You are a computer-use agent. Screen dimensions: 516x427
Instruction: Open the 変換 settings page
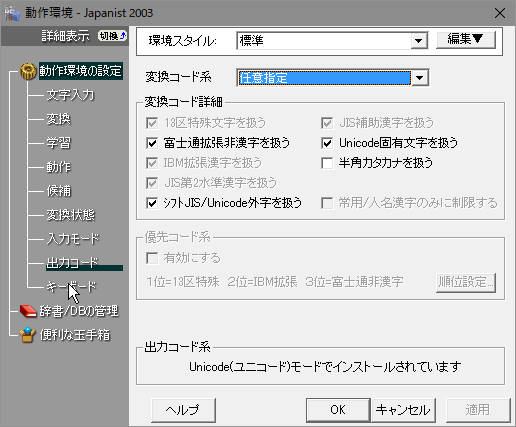59,119
